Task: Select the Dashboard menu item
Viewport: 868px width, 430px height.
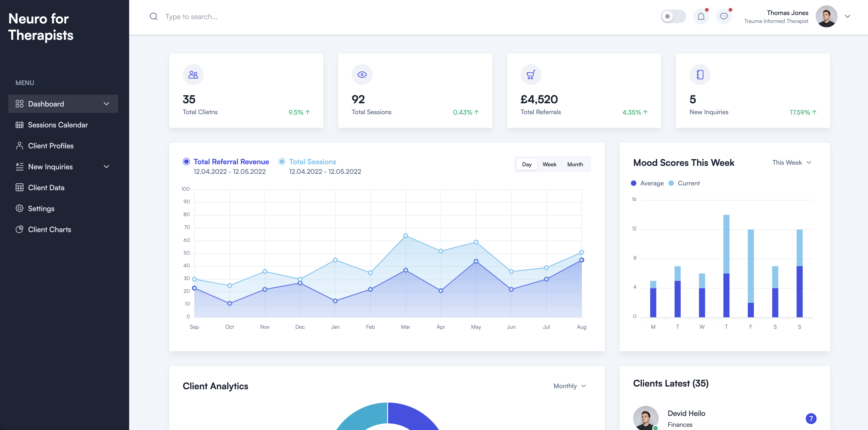Action: pyautogui.click(x=63, y=104)
